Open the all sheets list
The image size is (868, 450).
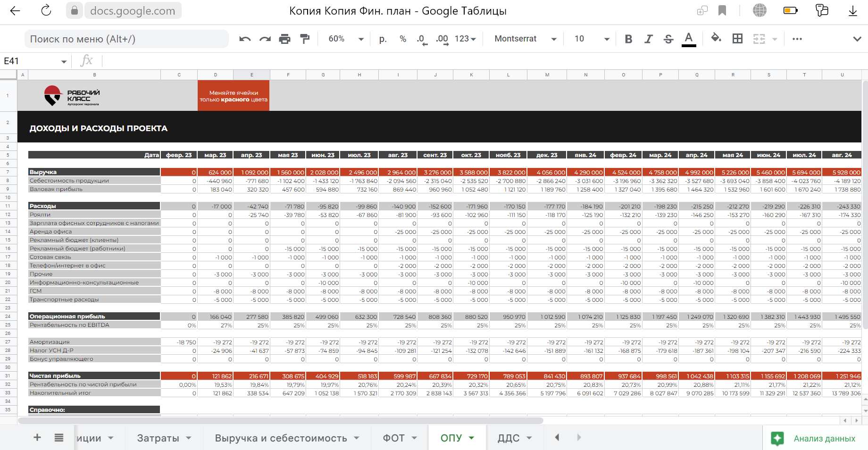59,438
